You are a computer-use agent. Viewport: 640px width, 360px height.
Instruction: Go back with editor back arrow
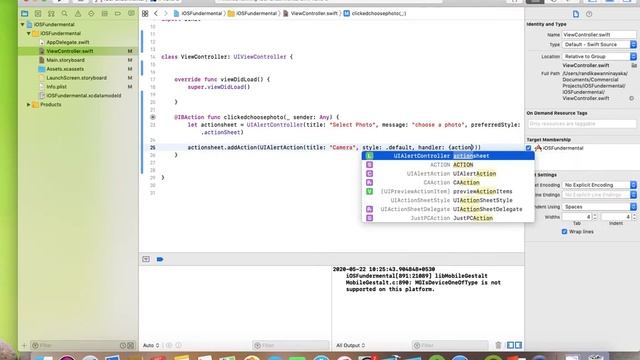coord(156,13)
